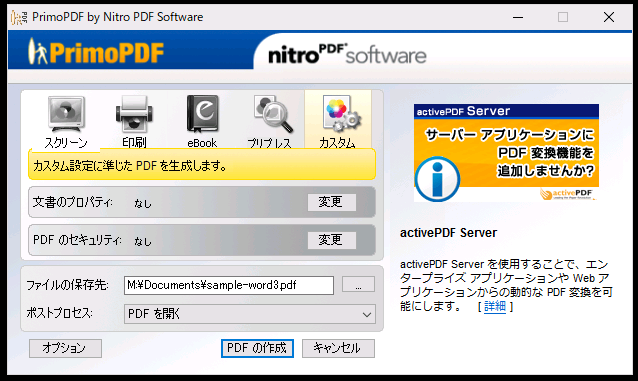The width and height of the screenshot is (638, 381).
Task: Click the blue info icon in ad banner
Action: 437,179
